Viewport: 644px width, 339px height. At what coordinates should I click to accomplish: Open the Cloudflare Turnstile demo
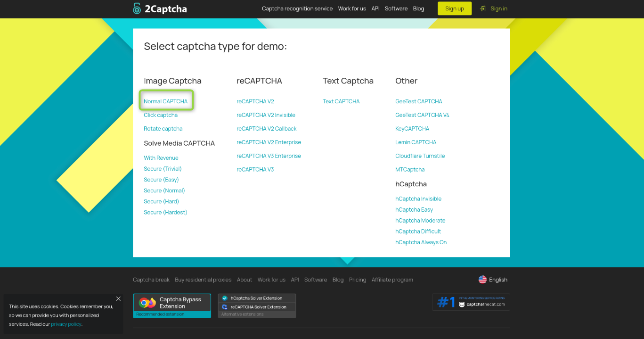coord(420,156)
